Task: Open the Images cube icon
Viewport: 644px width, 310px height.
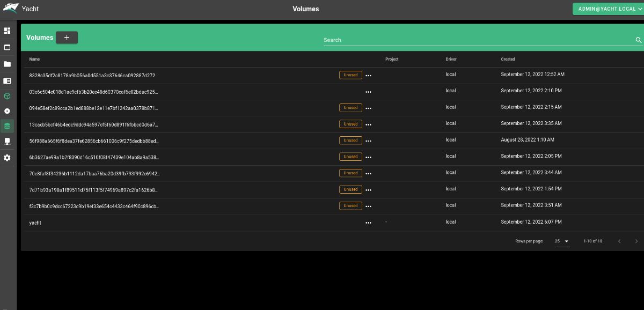Action: (x=7, y=95)
